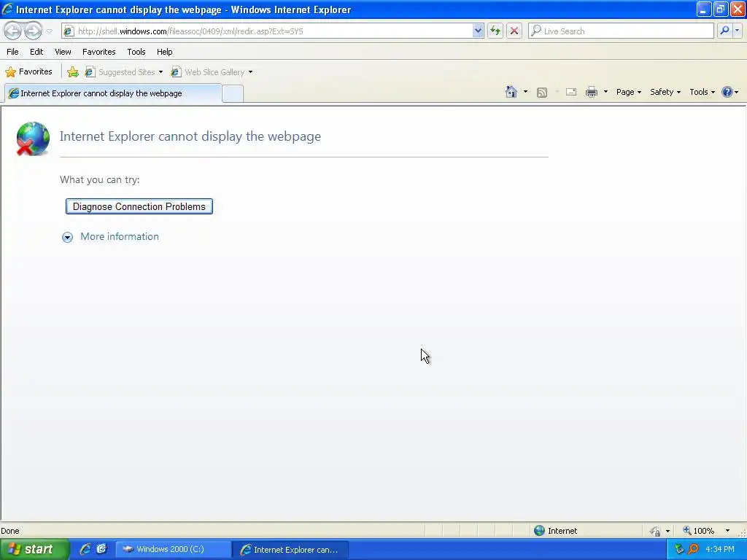Click the Internet security zone indicator
Viewport: 747px width, 560px height.
point(555,531)
